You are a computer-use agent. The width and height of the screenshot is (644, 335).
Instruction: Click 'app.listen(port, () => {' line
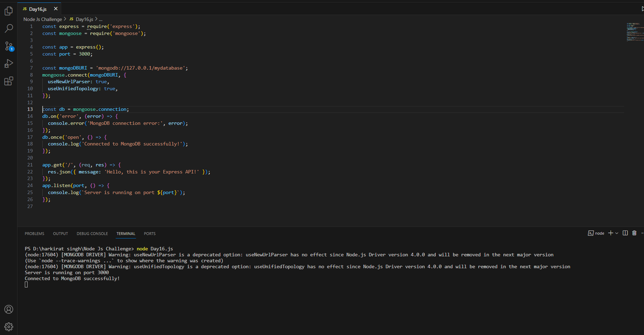pyautogui.click(x=76, y=185)
